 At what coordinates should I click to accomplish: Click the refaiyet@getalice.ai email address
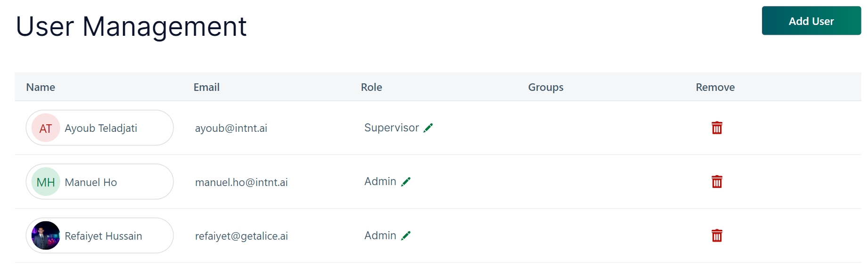coord(241,236)
